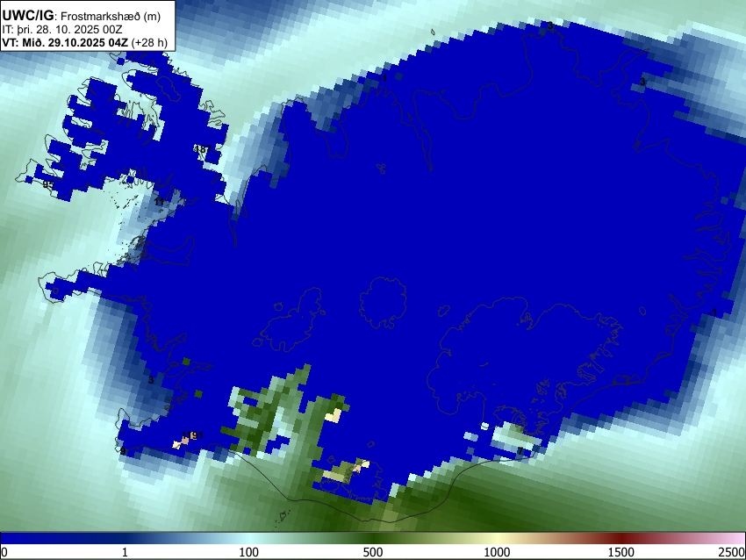Viewport: 746px width, 560px height.
Task: Click the legend label '2500'
Action: pyautogui.click(x=732, y=552)
